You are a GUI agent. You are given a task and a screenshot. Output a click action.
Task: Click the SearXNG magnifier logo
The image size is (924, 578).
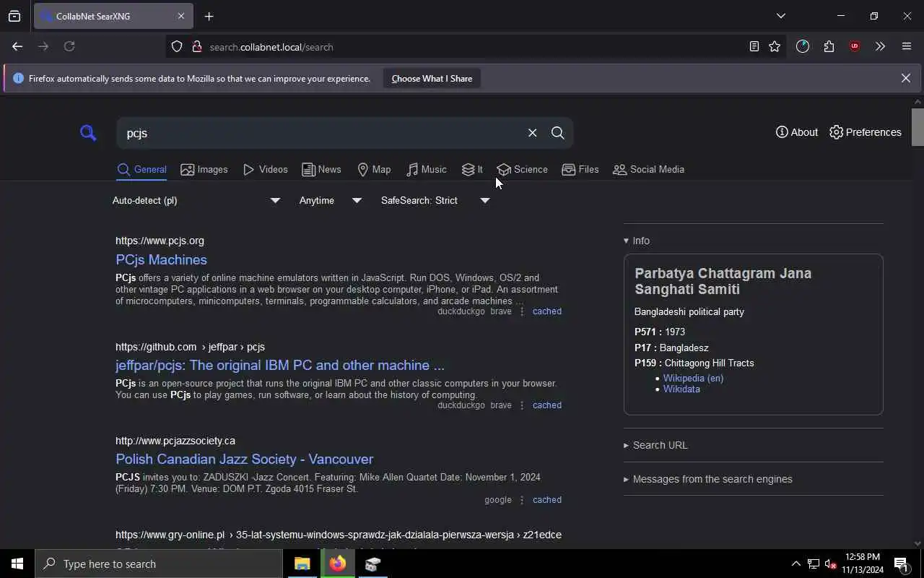click(88, 133)
